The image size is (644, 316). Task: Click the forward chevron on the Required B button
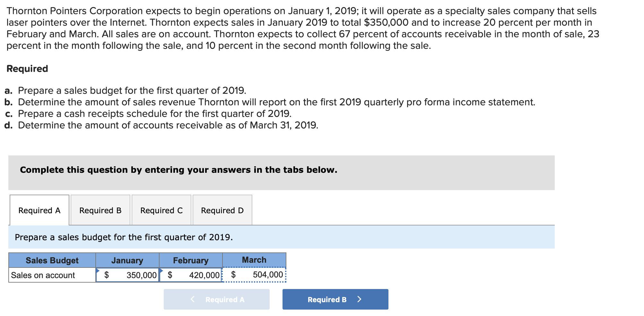pyautogui.click(x=360, y=299)
